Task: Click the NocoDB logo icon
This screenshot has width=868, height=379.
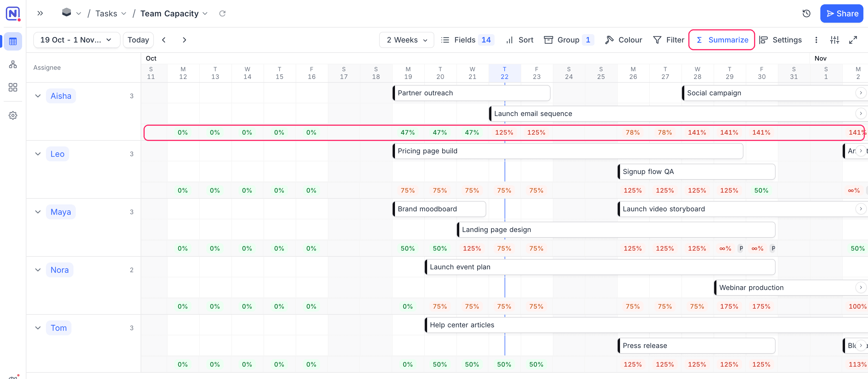Action: coord(13,13)
